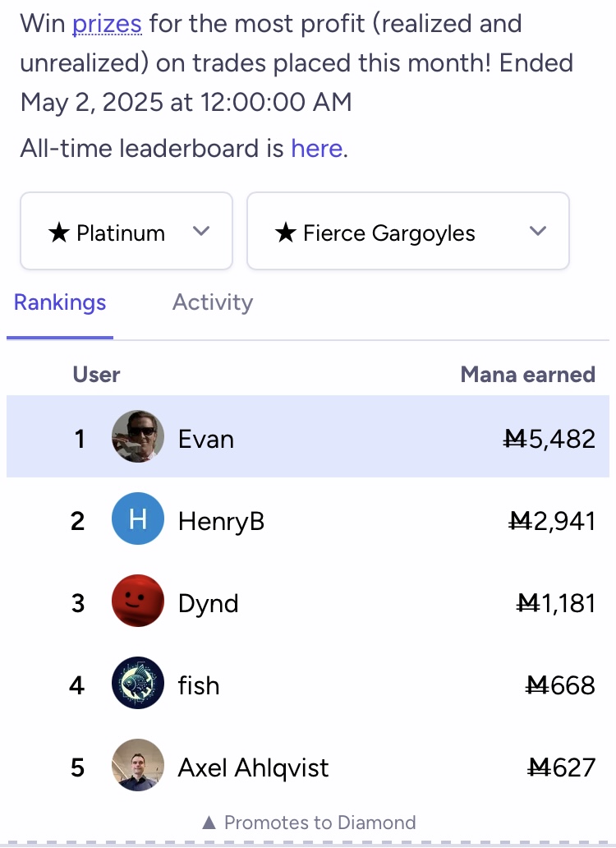Open the all-time leaderboard here link
Screen dimensions: 616x848
[x=317, y=148]
